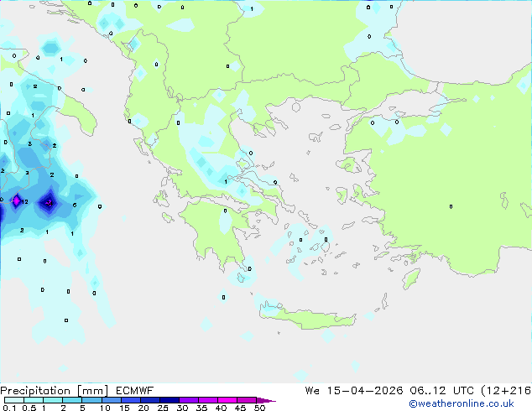Click the 5–10 mm legend color swatch

pos(91,400)
